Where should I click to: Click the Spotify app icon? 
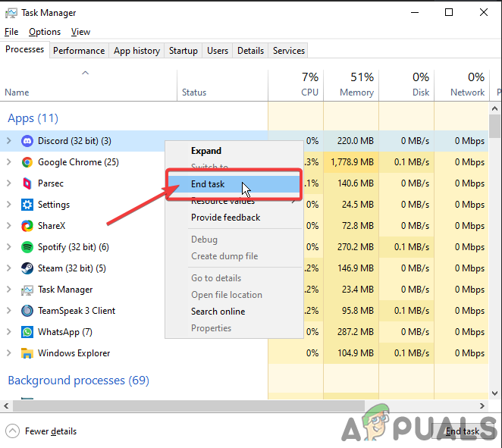point(27,247)
